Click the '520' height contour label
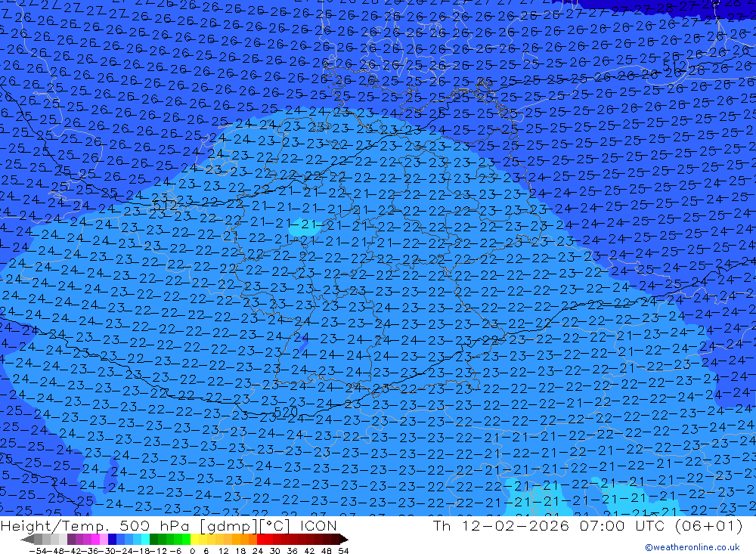This screenshot has height=554, width=756. [x=286, y=412]
